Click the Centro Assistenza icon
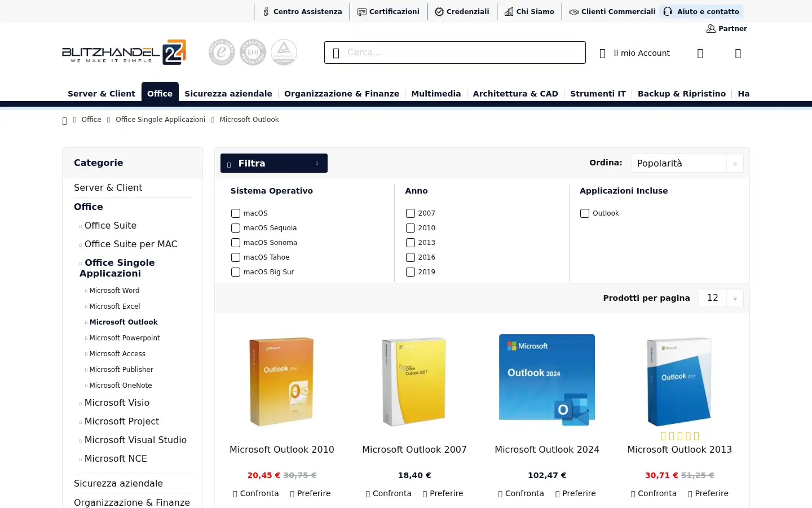Screen dimensions: 812x508 [266, 11]
